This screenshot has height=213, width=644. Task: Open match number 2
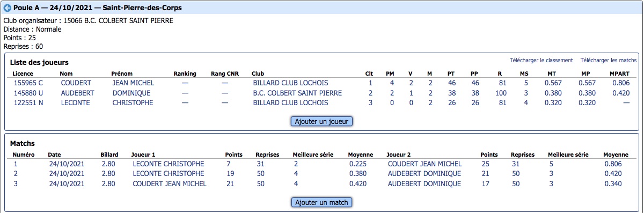click(x=16, y=174)
